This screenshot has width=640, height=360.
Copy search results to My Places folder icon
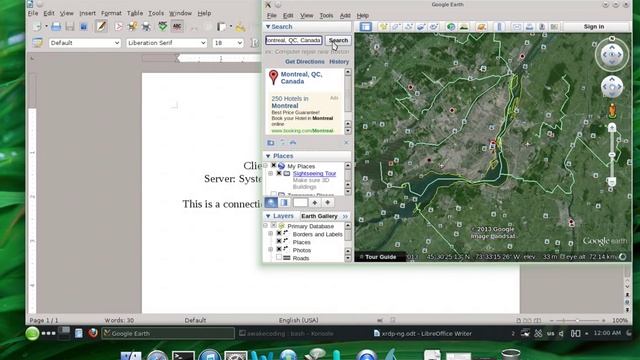pos(271,142)
